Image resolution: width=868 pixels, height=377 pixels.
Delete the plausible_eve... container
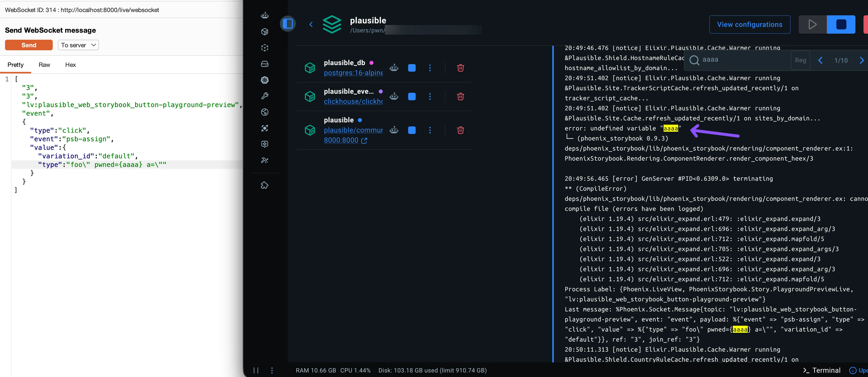pos(461,97)
